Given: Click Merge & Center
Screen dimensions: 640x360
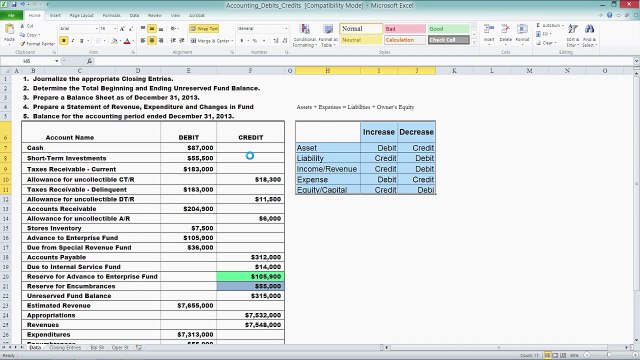Looking at the screenshot, I should pos(211,41).
